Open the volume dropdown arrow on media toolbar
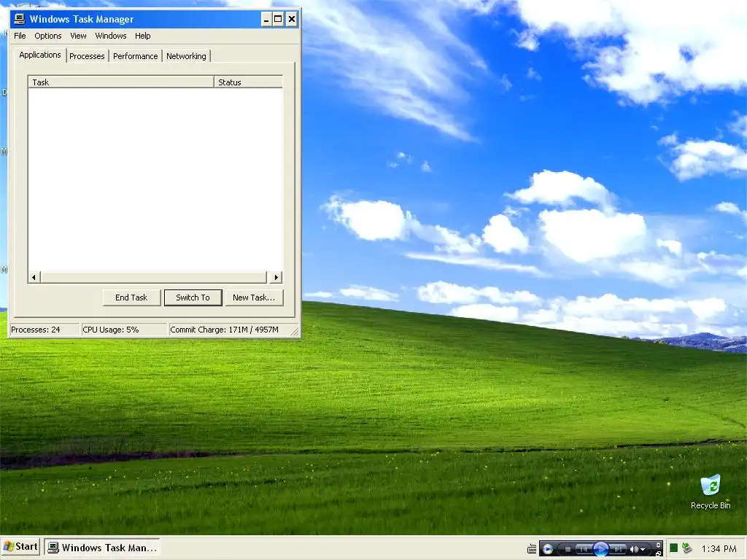Screen dimensions: 747x560 643,550
